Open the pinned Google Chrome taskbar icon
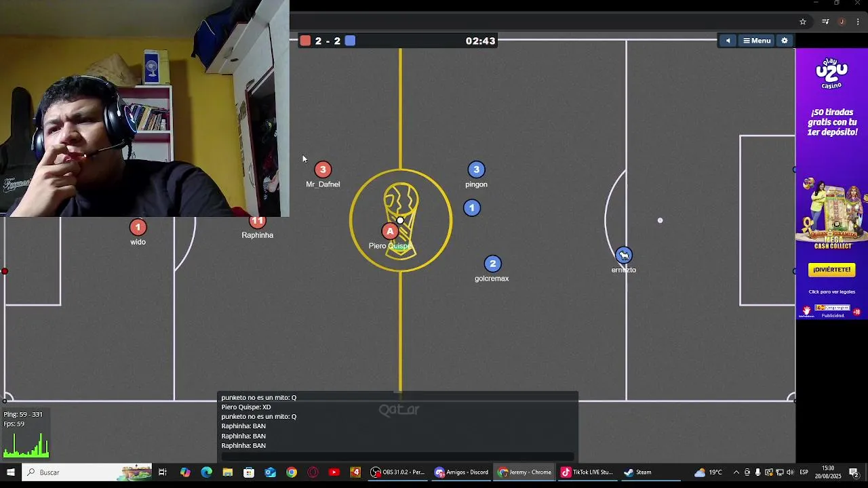This screenshot has width=868, height=488. (292, 472)
